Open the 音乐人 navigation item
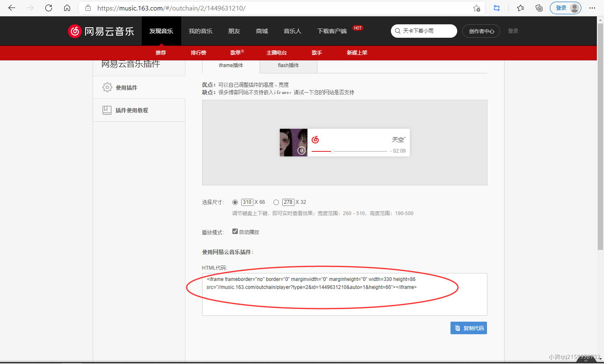Image resolution: width=604 pixels, height=364 pixels. tap(292, 31)
